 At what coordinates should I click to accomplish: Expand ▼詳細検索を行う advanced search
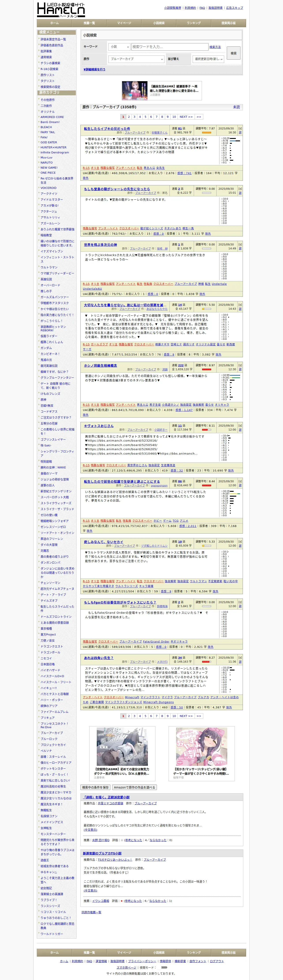[95, 70]
